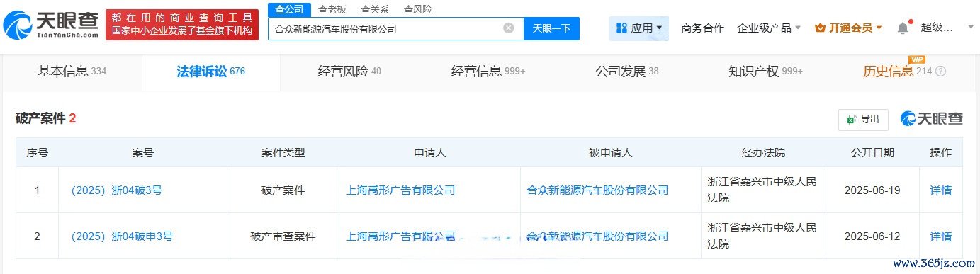
Task: Click the 商务合作 link
Action: click(702, 28)
